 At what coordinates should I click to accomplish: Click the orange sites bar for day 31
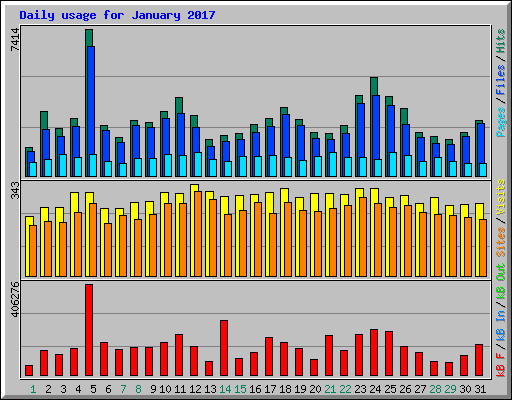pos(483,248)
